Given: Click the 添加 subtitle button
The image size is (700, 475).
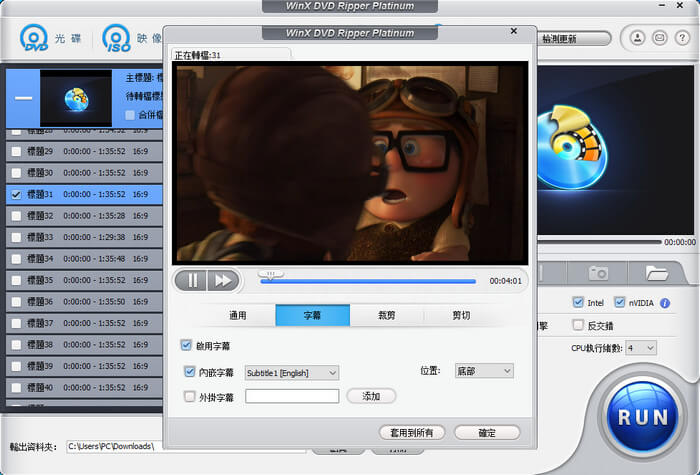Looking at the screenshot, I should 371,396.
